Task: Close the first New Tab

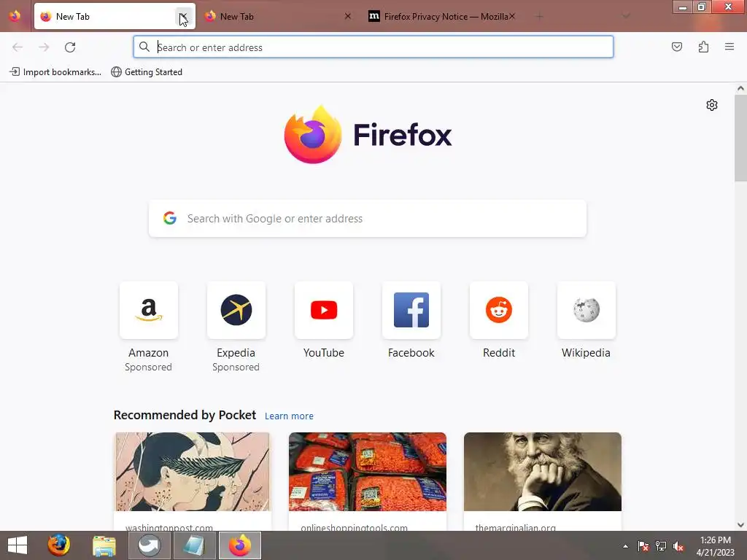Action: click(x=183, y=17)
